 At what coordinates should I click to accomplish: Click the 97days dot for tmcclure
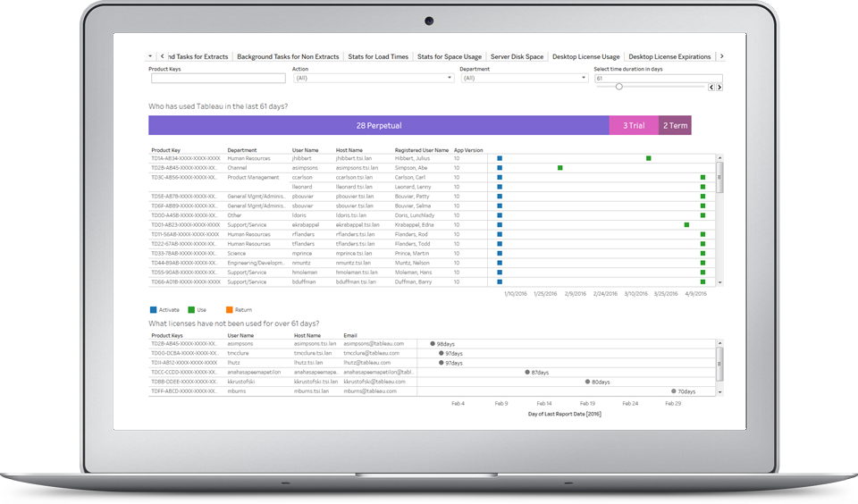coord(441,353)
